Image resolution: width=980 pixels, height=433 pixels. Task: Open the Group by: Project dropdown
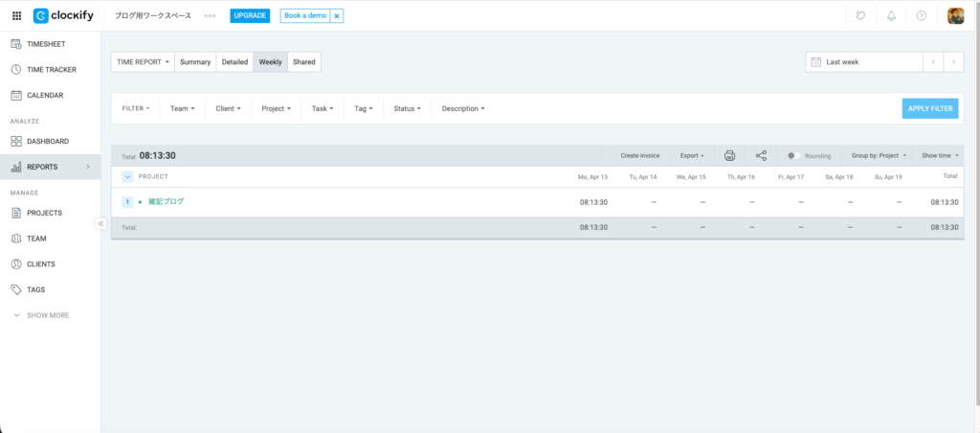[879, 155]
